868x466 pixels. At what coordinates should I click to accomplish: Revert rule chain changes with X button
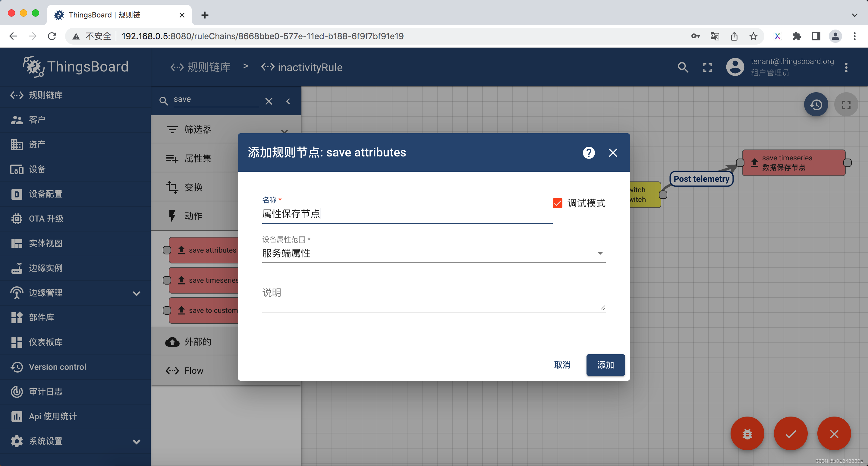pyautogui.click(x=834, y=434)
